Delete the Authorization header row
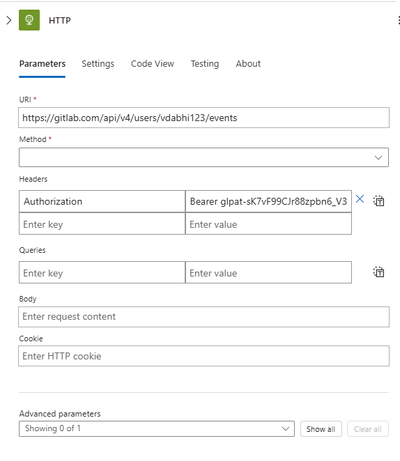The image size is (400, 461). pos(360,199)
